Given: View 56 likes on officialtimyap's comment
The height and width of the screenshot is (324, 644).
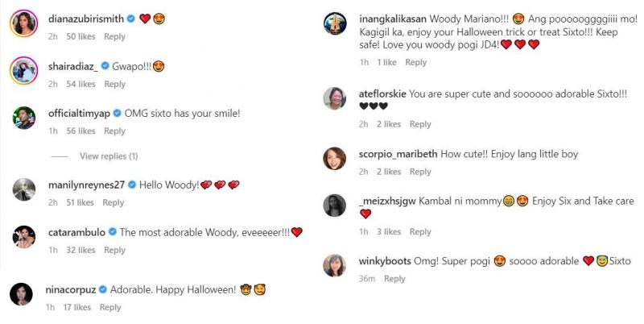Looking at the screenshot, I should point(81,131).
